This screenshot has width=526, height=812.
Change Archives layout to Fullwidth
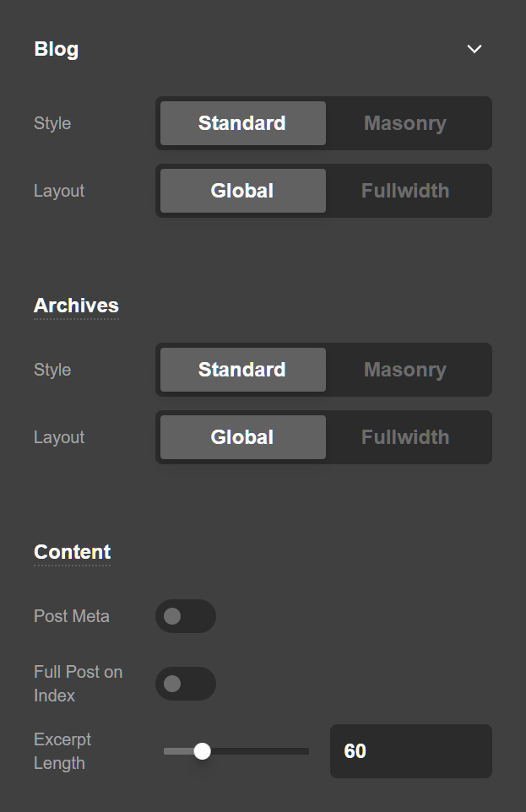click(x=405, y=436)
